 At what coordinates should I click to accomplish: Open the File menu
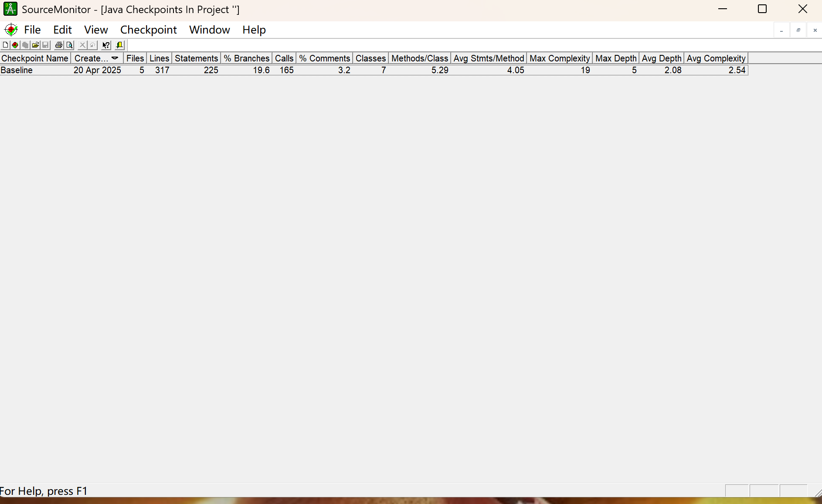pyautogui.click(x=32, y=30)
